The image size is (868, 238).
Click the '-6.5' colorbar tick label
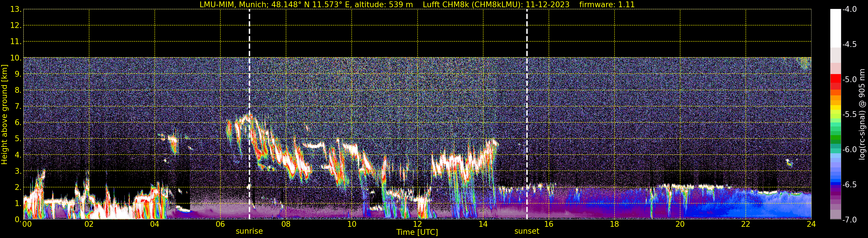(x=849, y=185)
